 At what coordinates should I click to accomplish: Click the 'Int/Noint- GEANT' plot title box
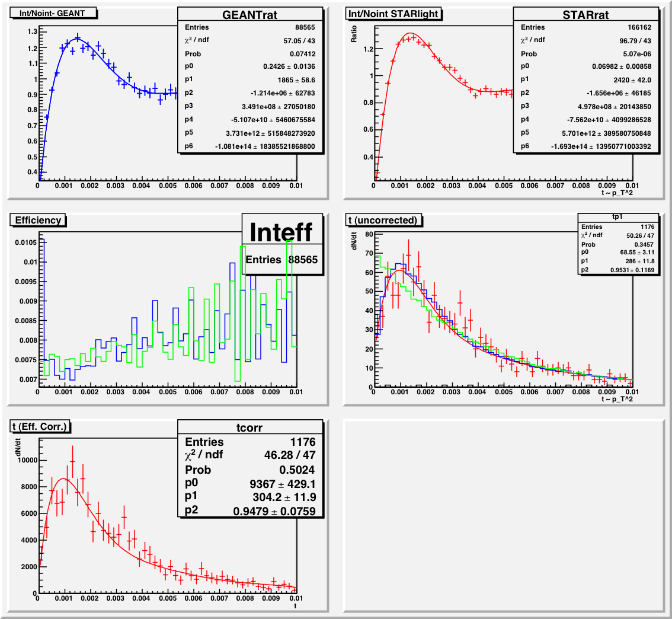pyautogui.click(x=53, y=13)
